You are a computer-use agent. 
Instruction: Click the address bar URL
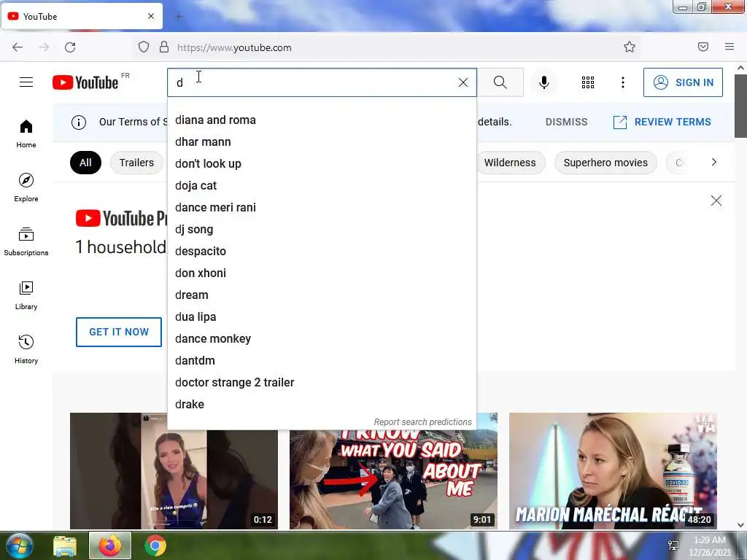pos(234,47)
